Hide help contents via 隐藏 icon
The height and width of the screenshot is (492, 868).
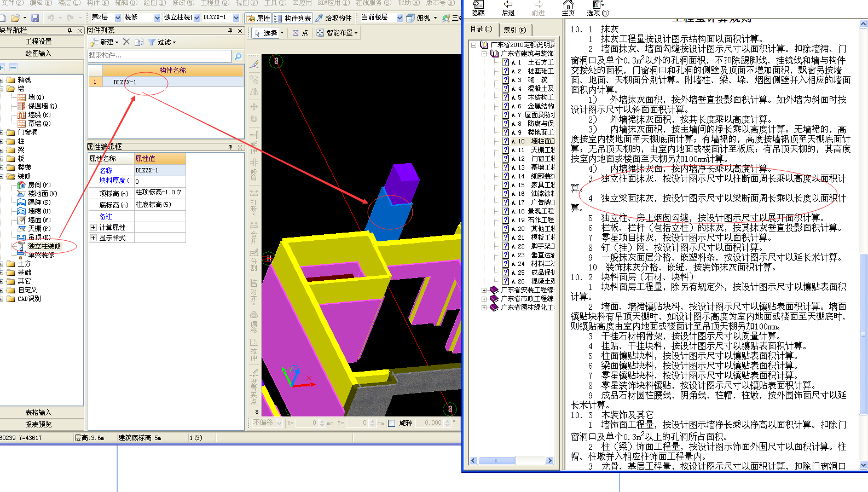[x=478, y=8]
